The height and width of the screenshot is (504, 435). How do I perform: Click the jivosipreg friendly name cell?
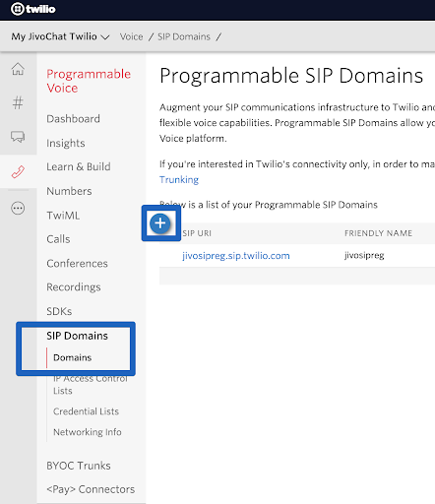click(x=364, y=255)
